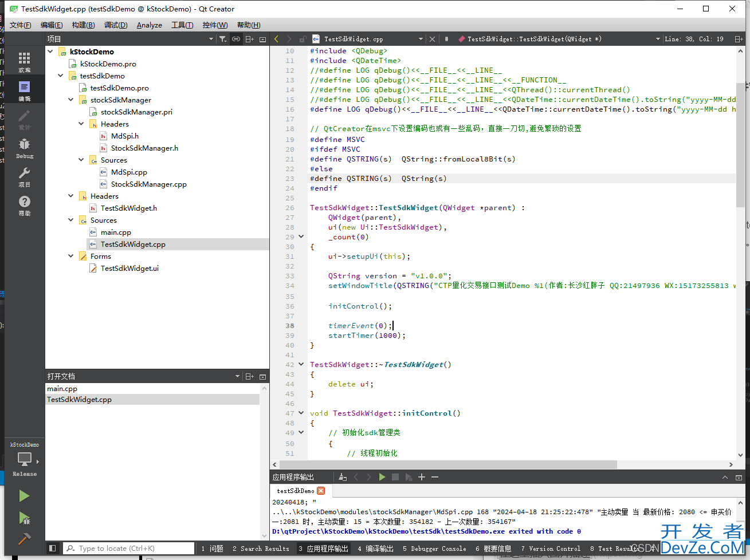Collapse the testSdkDemo project node
750x560 pixels.
point(61,76)
